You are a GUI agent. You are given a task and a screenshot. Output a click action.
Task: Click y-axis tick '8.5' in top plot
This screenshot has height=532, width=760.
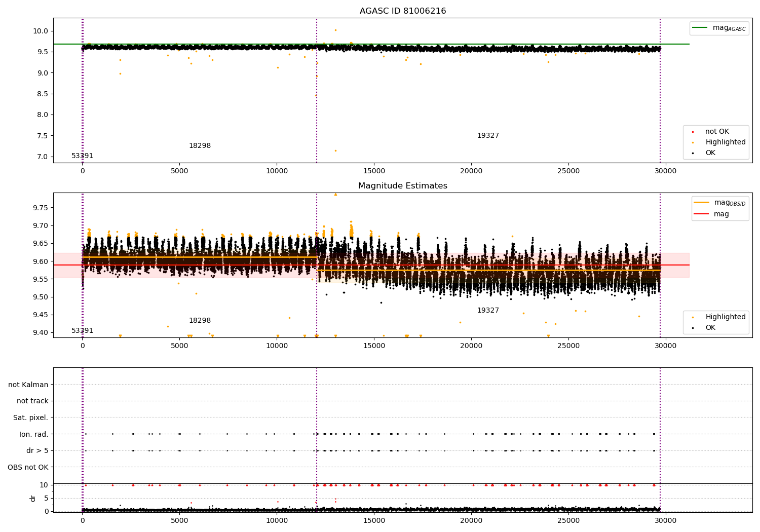tap(43, 94)
